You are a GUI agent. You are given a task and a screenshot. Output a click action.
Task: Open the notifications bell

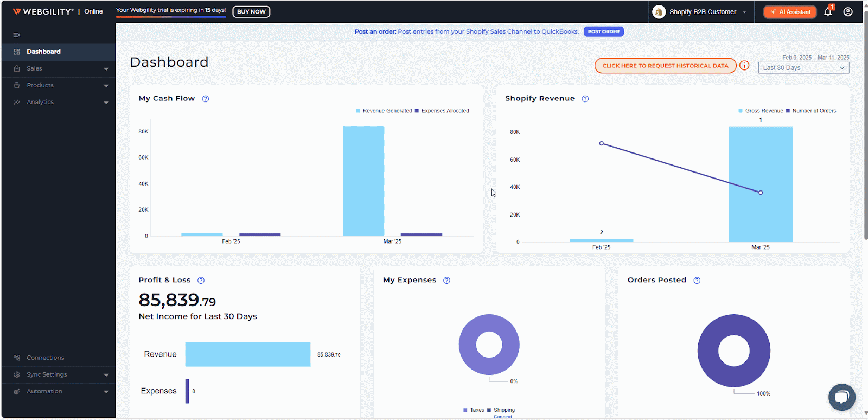828,12
